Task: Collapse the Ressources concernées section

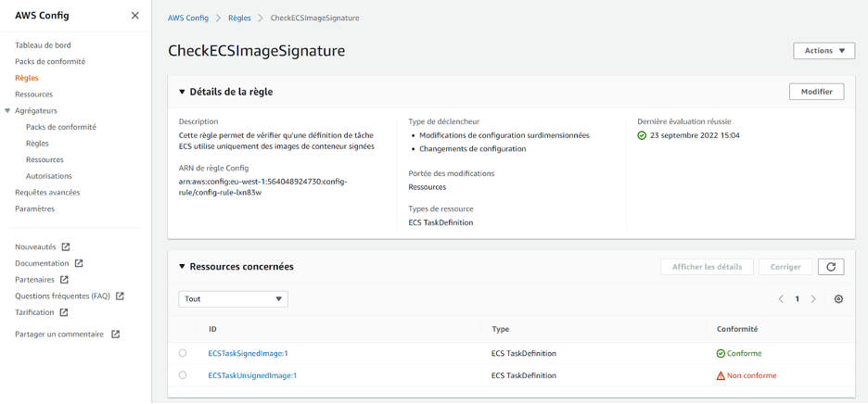Action: (182, 267)
